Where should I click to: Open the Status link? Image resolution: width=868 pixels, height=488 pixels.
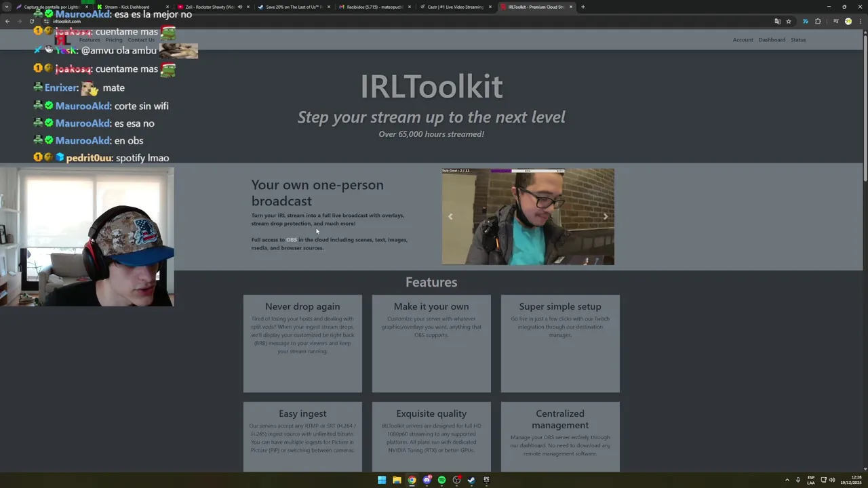[798, 40]
